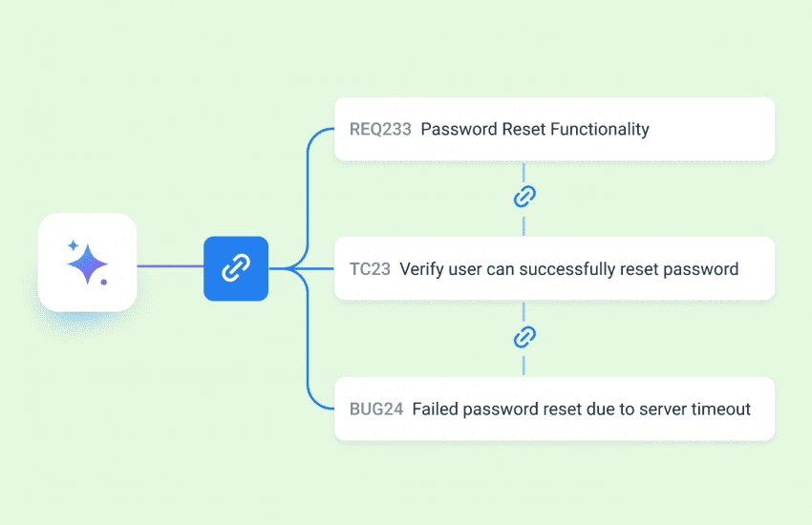Click the AI sparkle icon card
Image resolution: width=812 pixels, height=525 pixels.
pos(88,262)
